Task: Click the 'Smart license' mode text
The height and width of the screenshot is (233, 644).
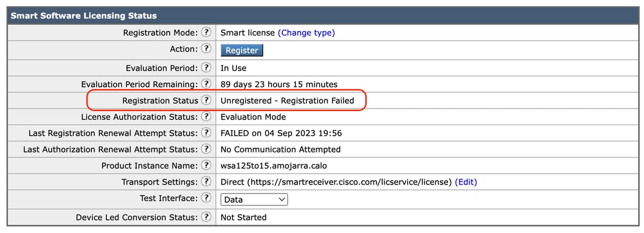Action: click(248, 33)
